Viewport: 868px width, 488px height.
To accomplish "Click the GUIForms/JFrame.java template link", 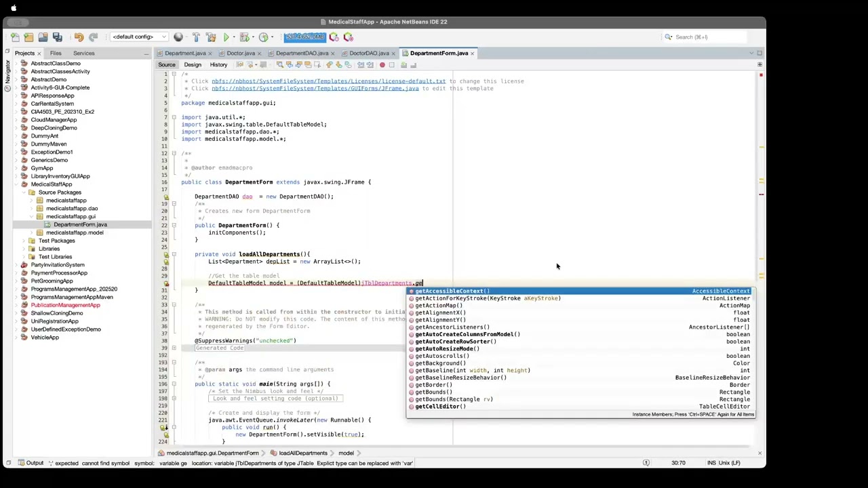I will tap(315, 88).
